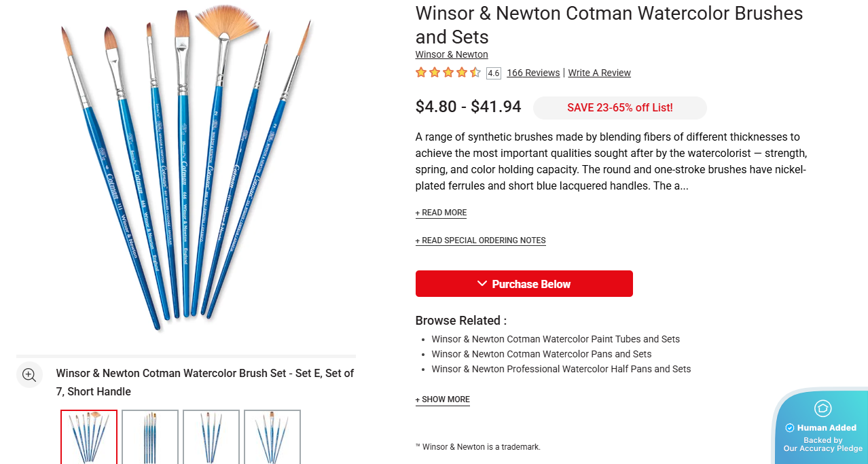Click the Human Added accuracy pledge badge

pos(822,428)
